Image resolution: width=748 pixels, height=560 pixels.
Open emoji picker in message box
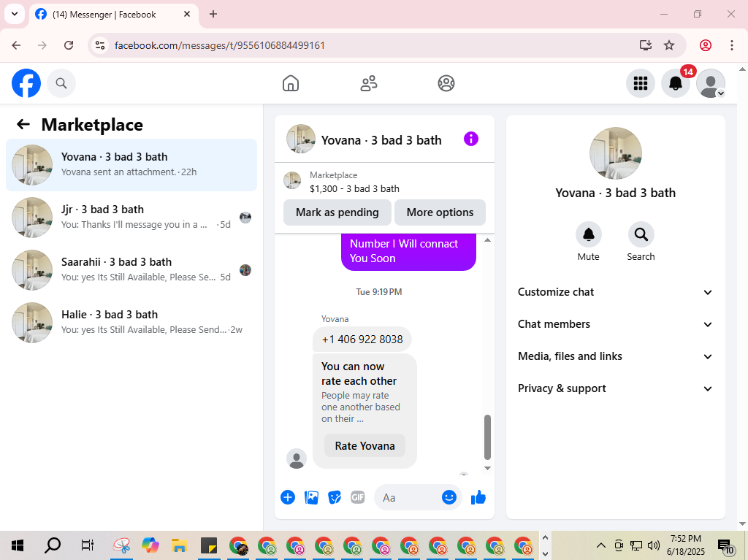pos(449,497)
